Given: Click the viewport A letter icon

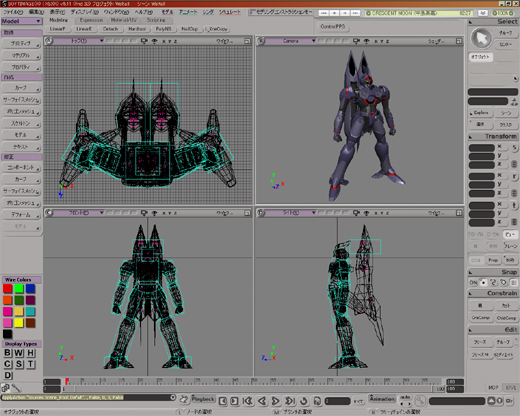Looking at the screenshot, I should coord(49,41).
